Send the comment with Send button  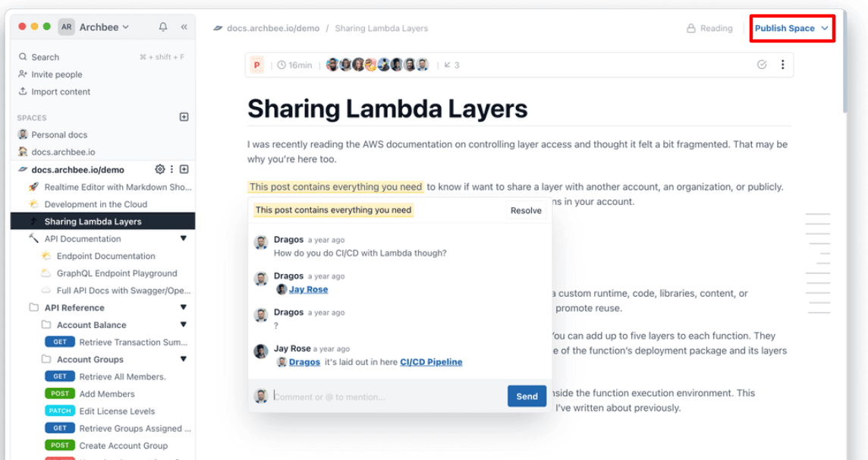(527, 396)
